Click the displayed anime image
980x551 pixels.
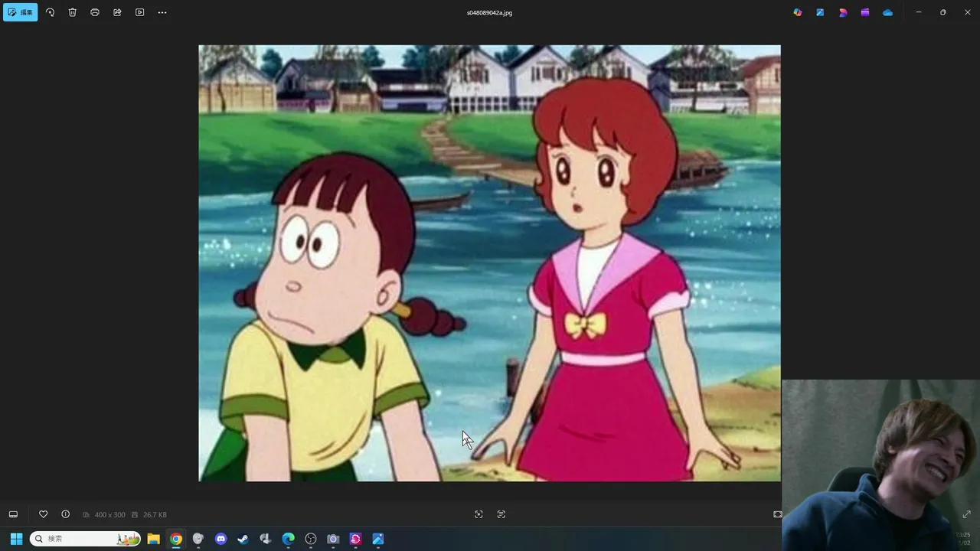pos(489,262)
